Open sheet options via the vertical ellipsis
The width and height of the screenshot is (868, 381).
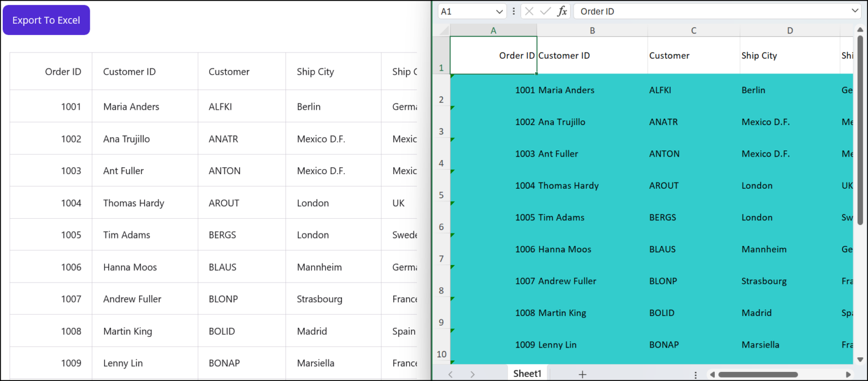click(x=695, y=373)
